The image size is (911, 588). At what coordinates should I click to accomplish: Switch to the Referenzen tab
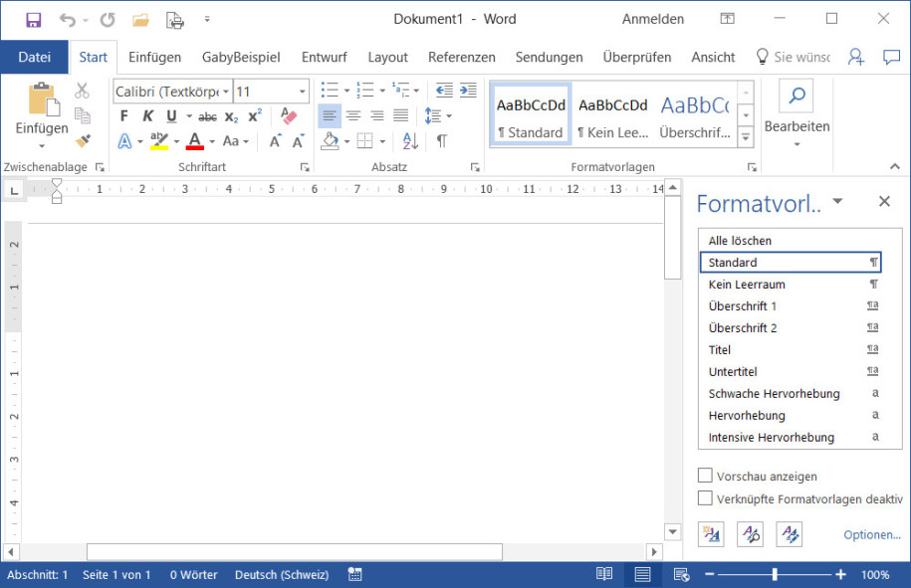[x=462, y=57]
